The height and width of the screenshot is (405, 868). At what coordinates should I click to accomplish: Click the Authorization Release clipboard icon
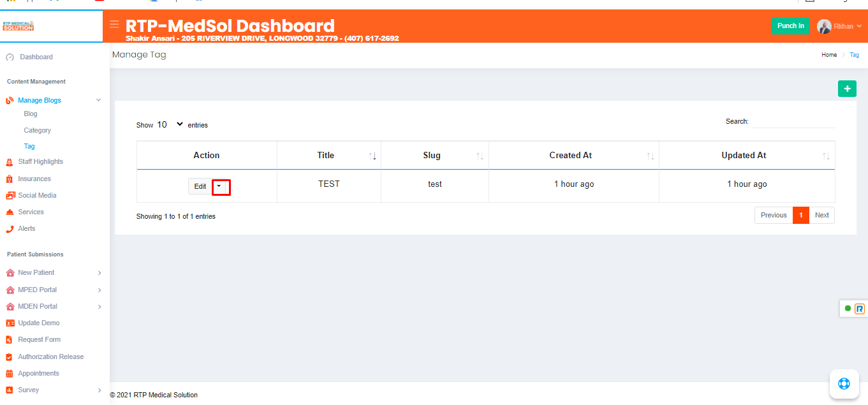[10, 357]
